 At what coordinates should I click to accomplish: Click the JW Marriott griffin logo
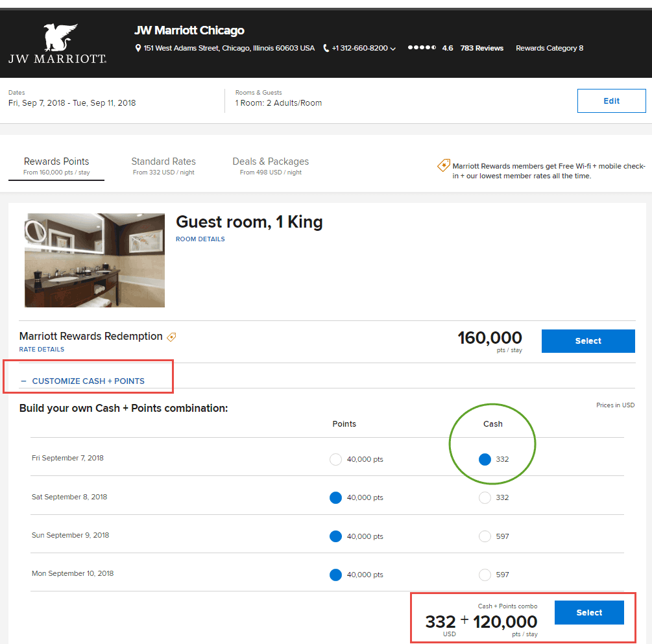click(x=57, y=36)
